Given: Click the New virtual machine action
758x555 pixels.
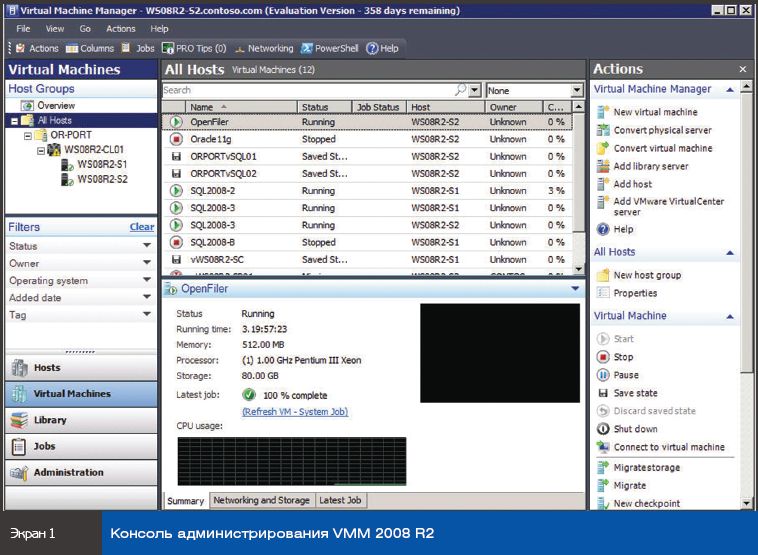Looking at the screenshot, I should point(655,112).
